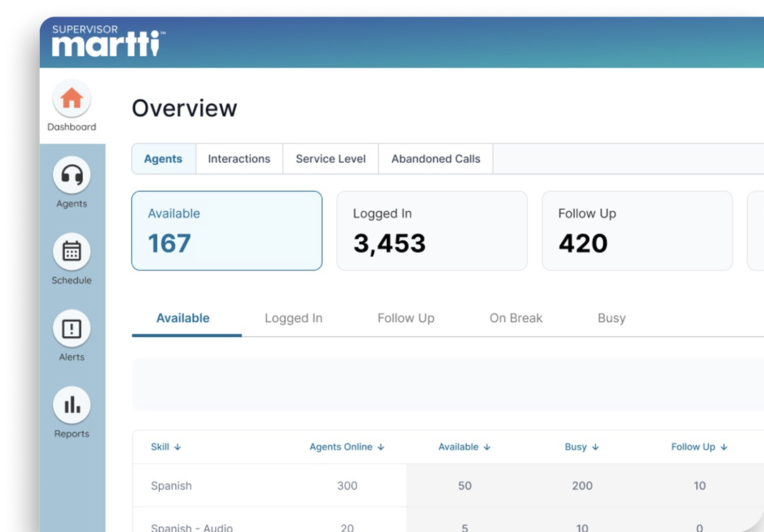Screen dimensions: 764x532
Task: Switch to the On Break sub-tab
Action: (516, 318)
